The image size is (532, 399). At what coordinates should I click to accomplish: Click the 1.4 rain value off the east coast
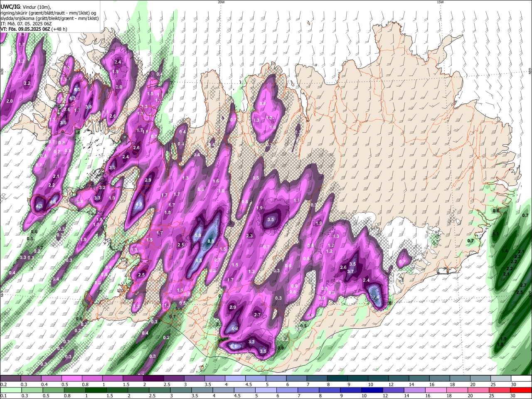tap(505, 251)
